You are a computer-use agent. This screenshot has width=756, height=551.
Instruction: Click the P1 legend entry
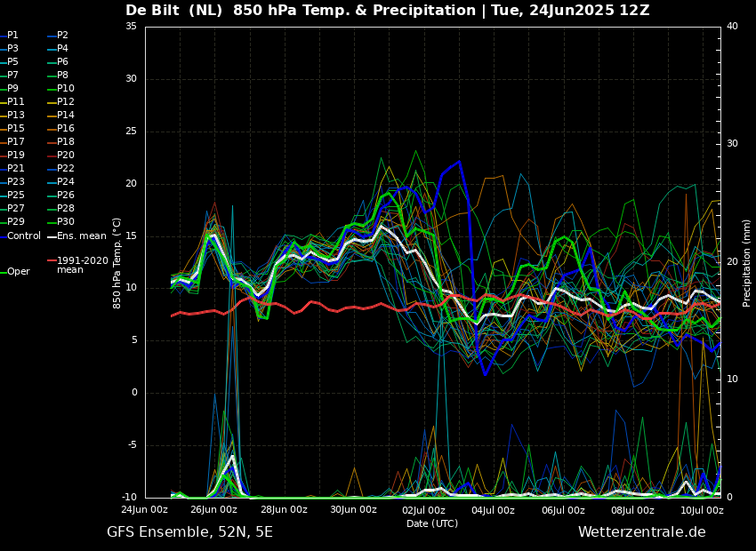(x=12, y=36)
